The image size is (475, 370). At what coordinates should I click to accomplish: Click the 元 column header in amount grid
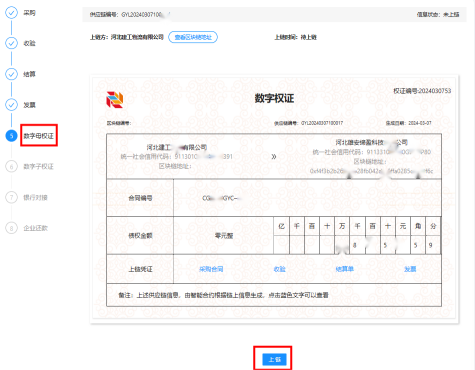[403, 226]
